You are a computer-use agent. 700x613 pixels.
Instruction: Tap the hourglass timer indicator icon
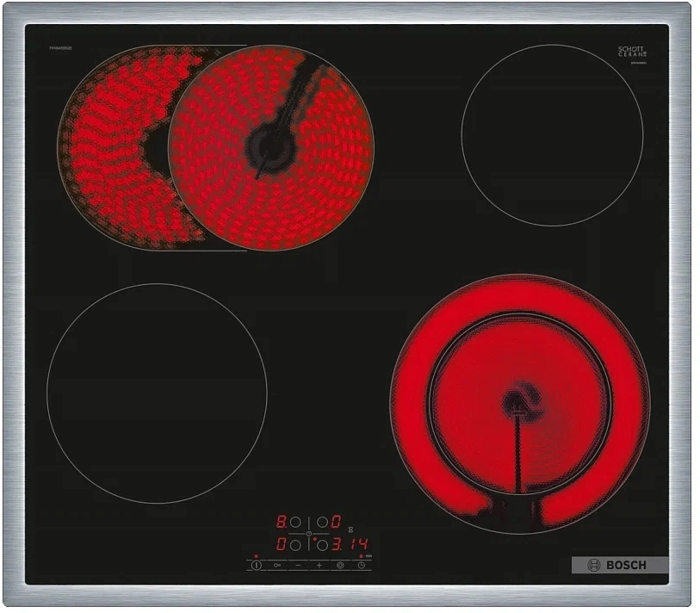(350, 529)
